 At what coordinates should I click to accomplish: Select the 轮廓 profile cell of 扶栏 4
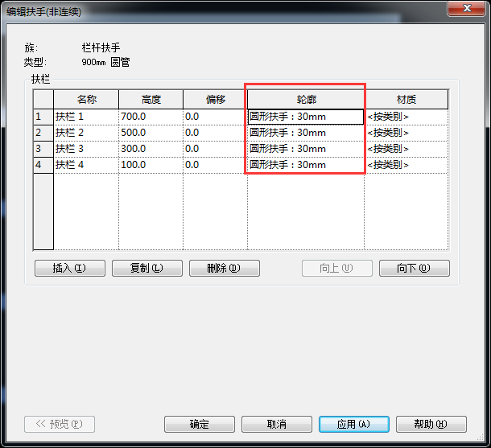(x=305, y=165)
